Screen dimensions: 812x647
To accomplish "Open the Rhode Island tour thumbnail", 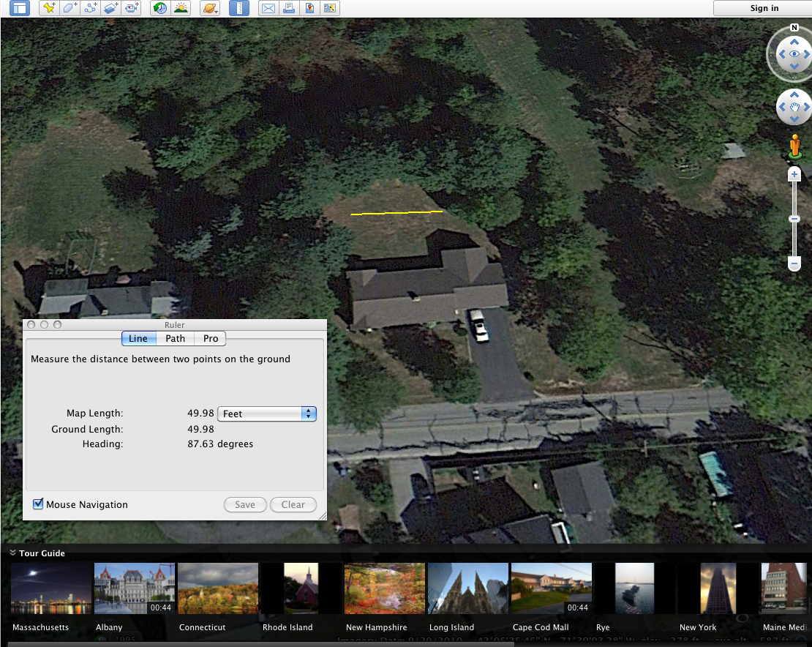I will (301, 588).
